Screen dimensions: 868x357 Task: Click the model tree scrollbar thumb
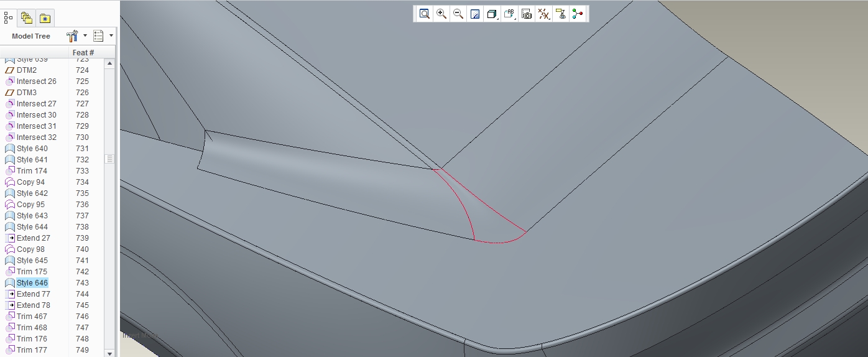110,159
